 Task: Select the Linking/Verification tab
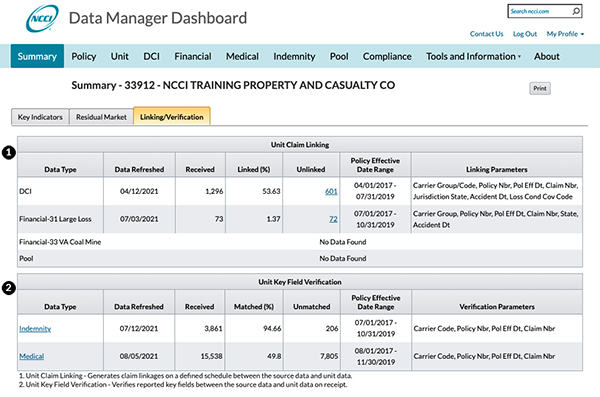tap(172, 116)
